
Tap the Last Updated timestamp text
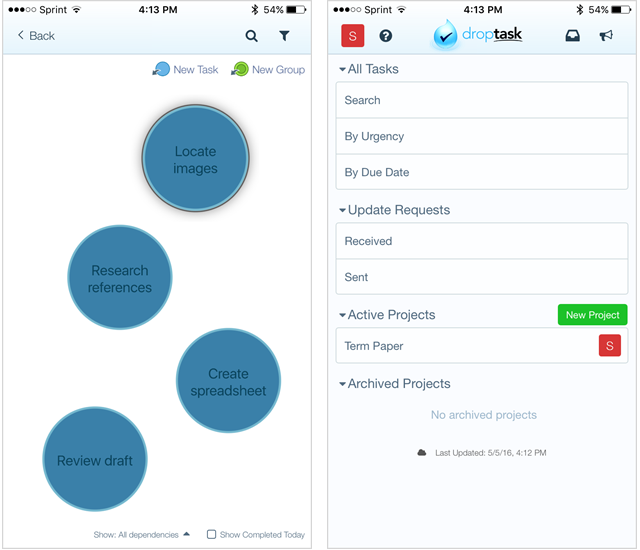(491, 453)
